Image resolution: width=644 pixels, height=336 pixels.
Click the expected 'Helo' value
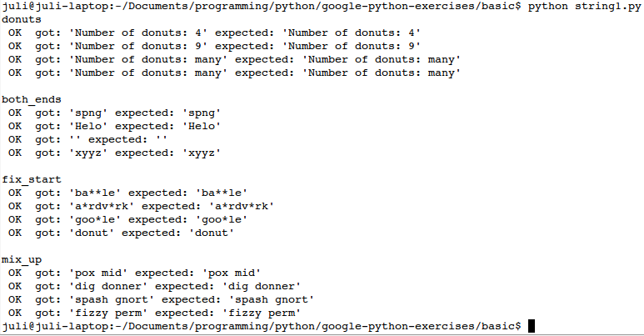(202, 126)
